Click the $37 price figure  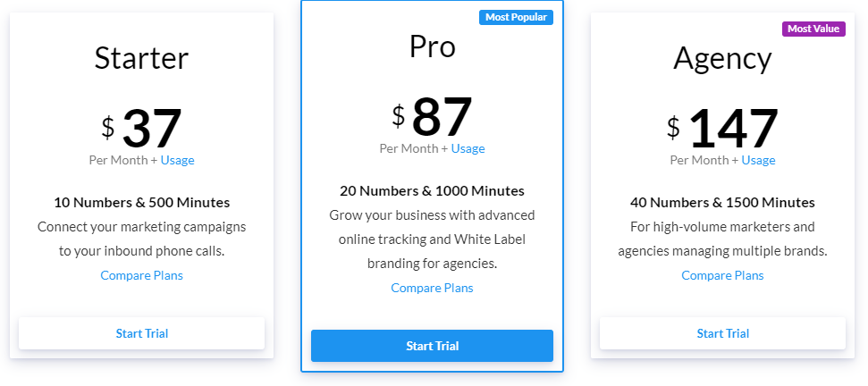(151, 128)
